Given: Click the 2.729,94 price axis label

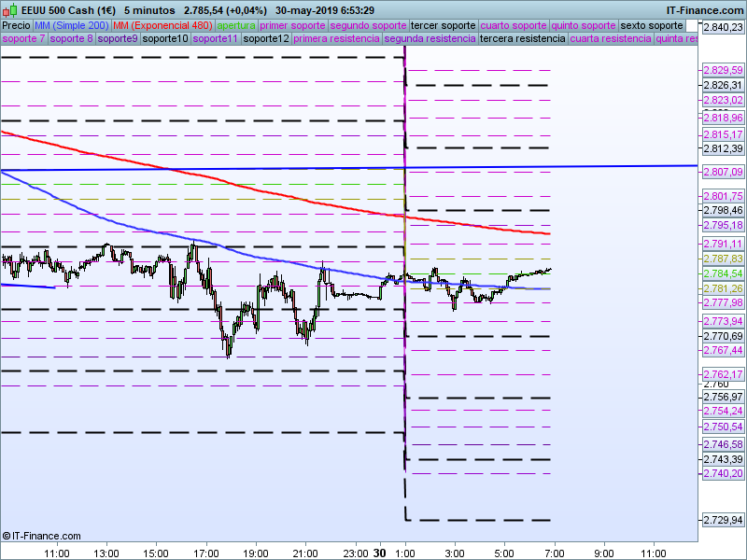Looking at the screenshot, I should pyautogui.click(x=723, y=520).
